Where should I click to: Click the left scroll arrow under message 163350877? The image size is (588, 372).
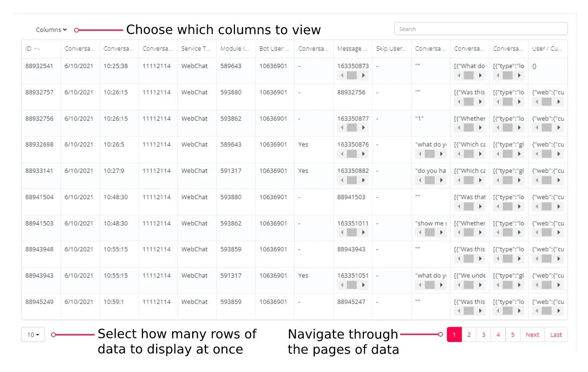[x=342, y=128]
